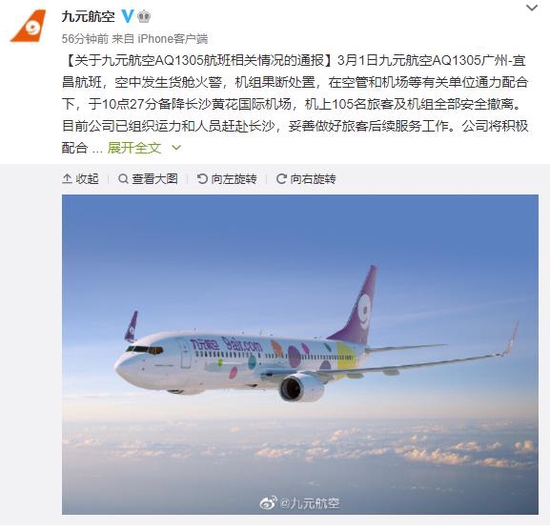Click the iPhone客户端 source link
This screenshot has width=550, height=531.
click(x=173, y=39)
